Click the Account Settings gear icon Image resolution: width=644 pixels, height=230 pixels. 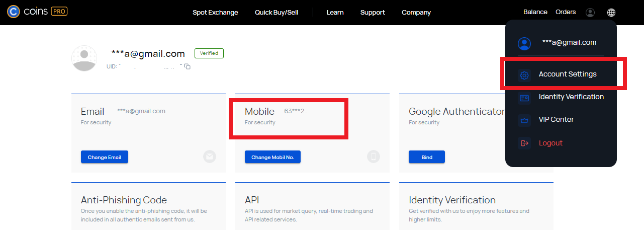coord(524,75)
